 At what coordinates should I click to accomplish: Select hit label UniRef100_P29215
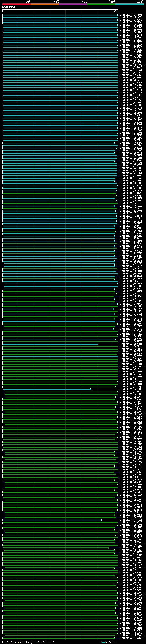[x=131, y=281]
